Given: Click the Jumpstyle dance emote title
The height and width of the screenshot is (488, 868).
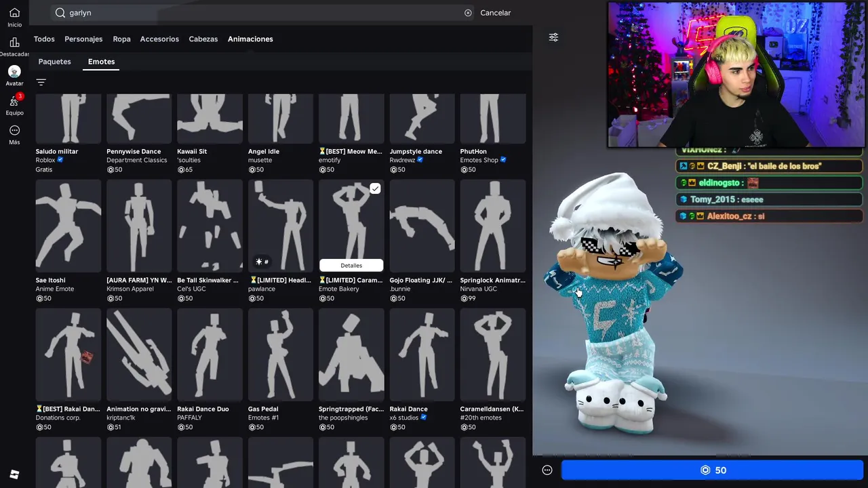Looking at the screenshot, I should pos(416,152).
